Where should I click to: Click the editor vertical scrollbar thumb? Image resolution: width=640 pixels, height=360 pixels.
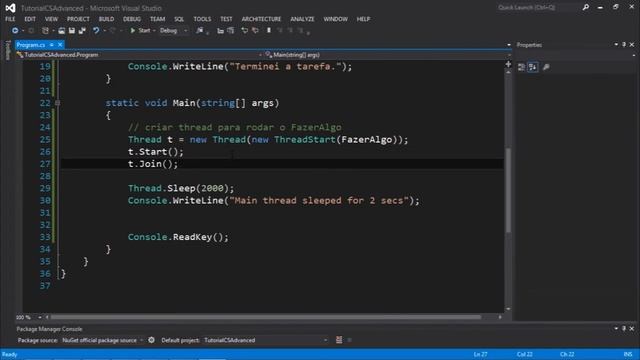[x=508, y=190]
